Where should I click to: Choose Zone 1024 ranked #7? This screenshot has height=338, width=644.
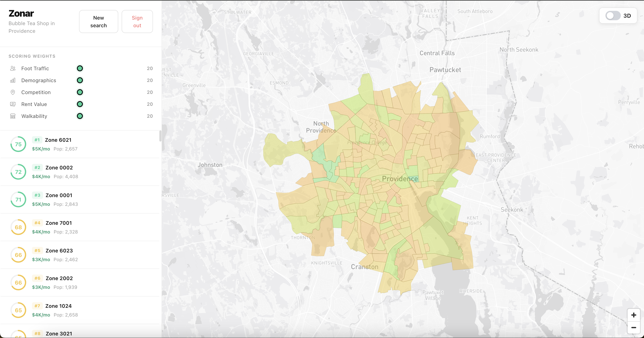click(59, 306)
